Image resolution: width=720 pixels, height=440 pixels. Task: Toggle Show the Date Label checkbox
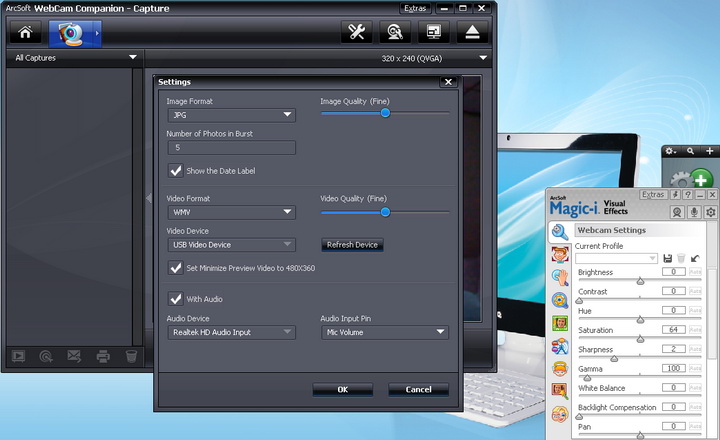coord(175,171)
